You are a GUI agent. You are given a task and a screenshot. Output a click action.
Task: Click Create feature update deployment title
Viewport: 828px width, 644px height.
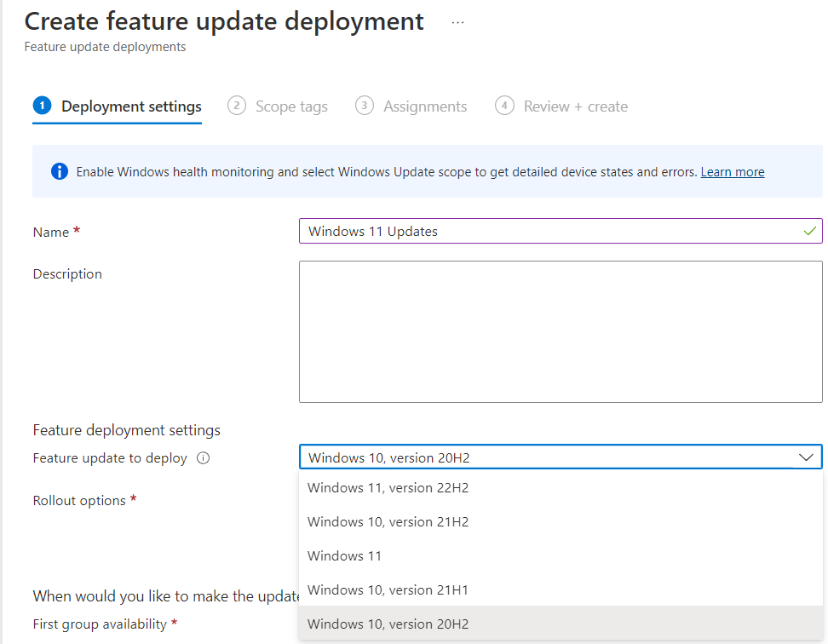(x=224, y=21)
